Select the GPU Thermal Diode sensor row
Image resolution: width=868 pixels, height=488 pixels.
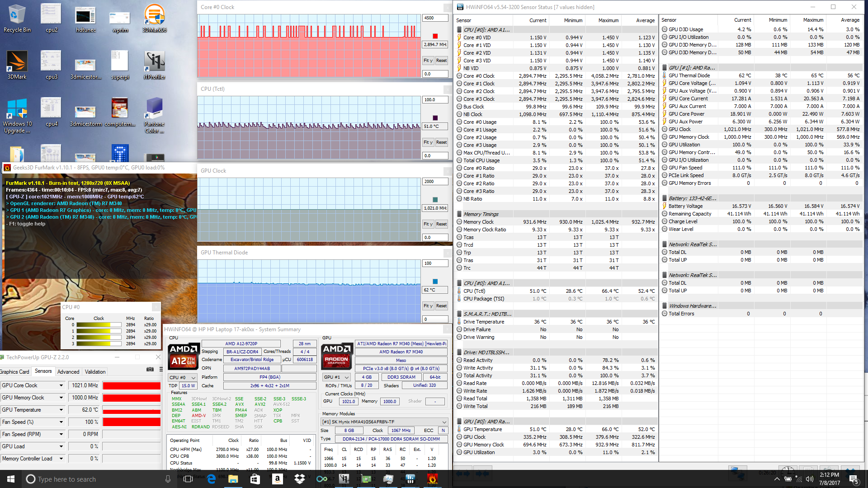pos(761,75)
